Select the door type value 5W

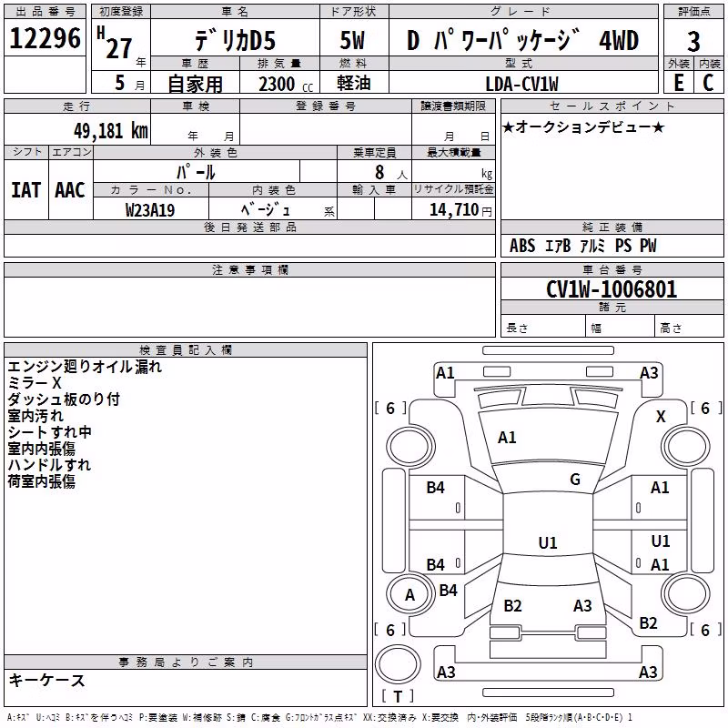(352, 40)
